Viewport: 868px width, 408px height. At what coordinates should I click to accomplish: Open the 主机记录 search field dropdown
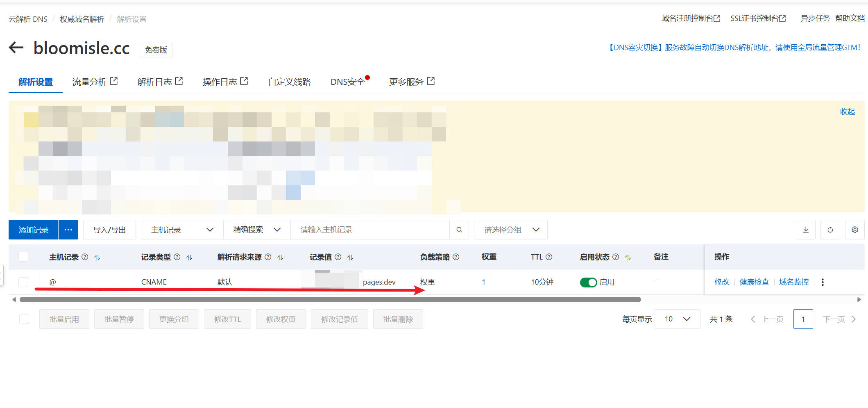click(x=182, y=230)
